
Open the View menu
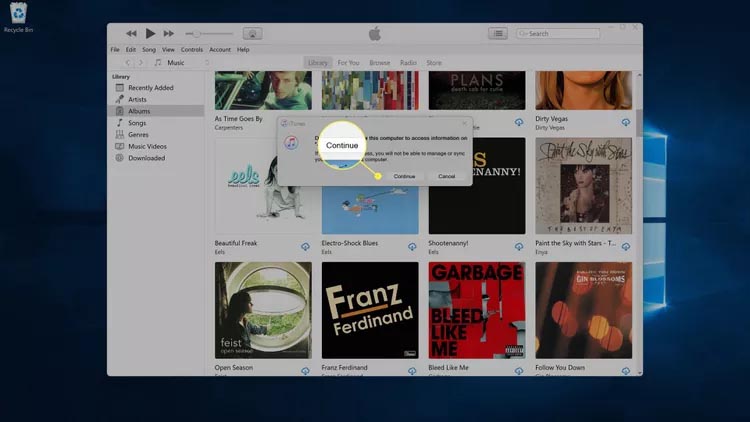[x=168, y=49]
